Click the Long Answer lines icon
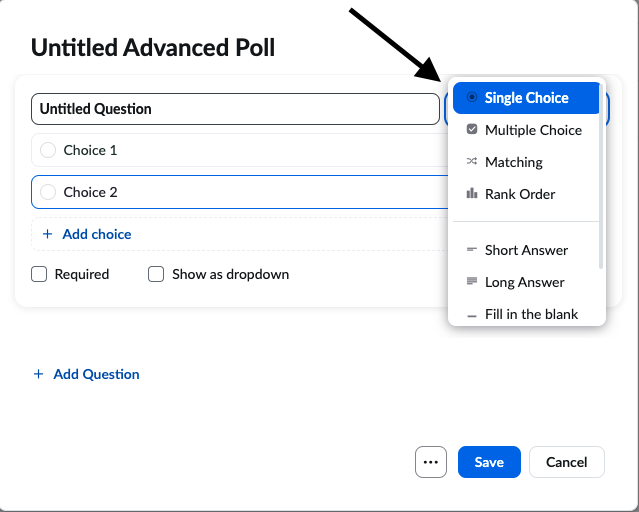 point(472,282)
